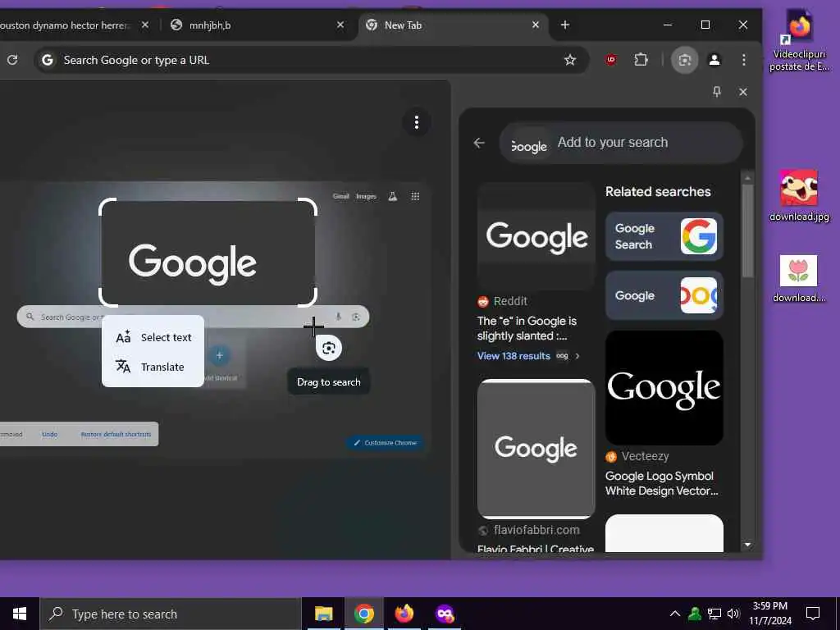840x630 pixels.
Task: Click the Customize Chrome button
Action: pos(386,442)
